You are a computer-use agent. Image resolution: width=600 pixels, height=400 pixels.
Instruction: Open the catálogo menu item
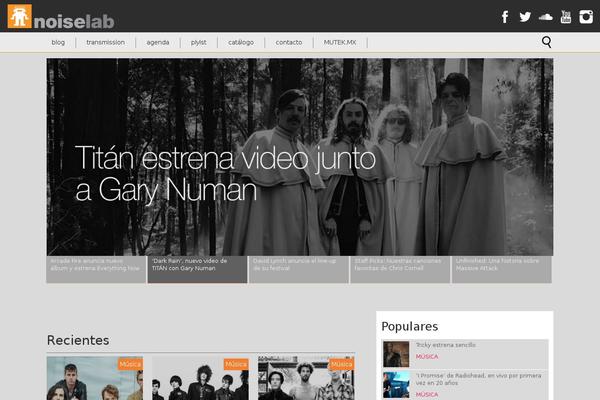click(x=241, y=42)
